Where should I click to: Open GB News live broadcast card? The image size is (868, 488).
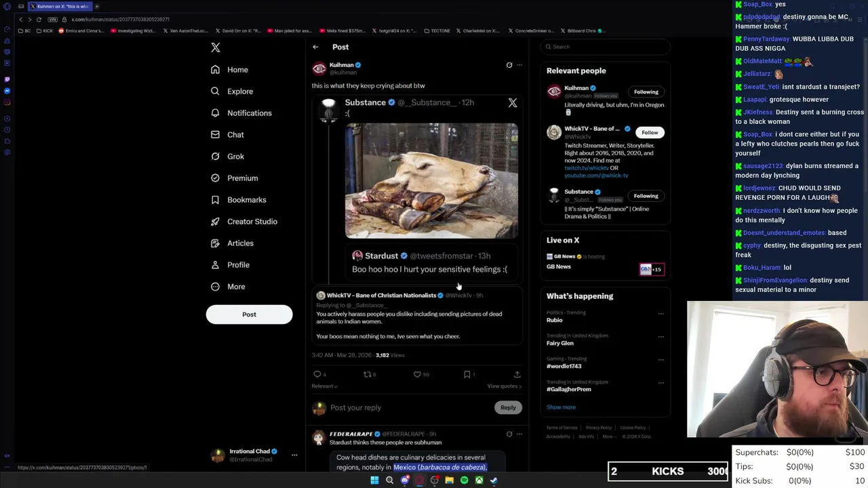pyautogui.click(x=605, y=263)
